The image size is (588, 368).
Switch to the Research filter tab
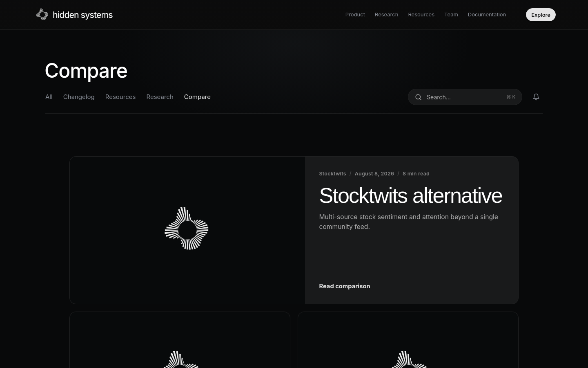(160, 97)
